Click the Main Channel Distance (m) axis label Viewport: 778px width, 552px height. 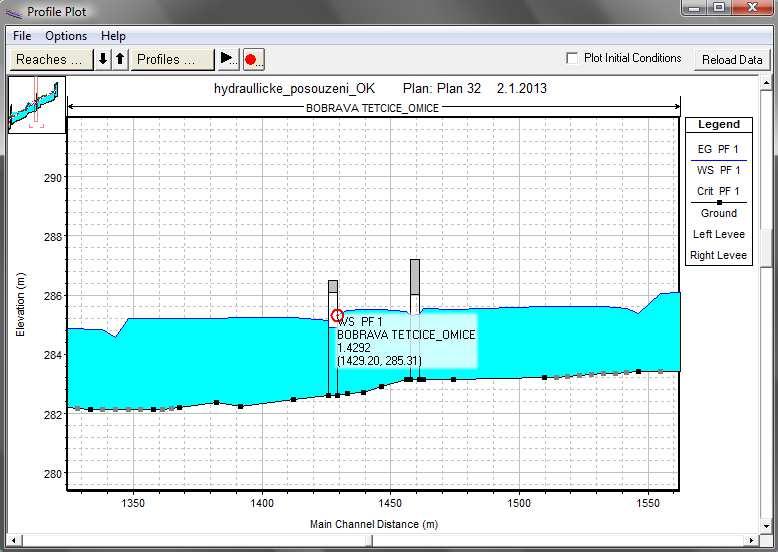pyautogui.click(x=374, y=524)
